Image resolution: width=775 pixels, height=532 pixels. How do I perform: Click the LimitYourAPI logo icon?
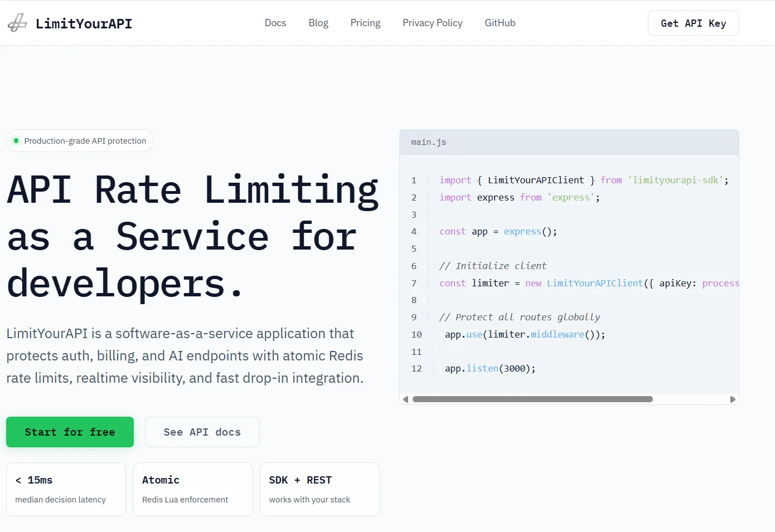click(17, 23)
